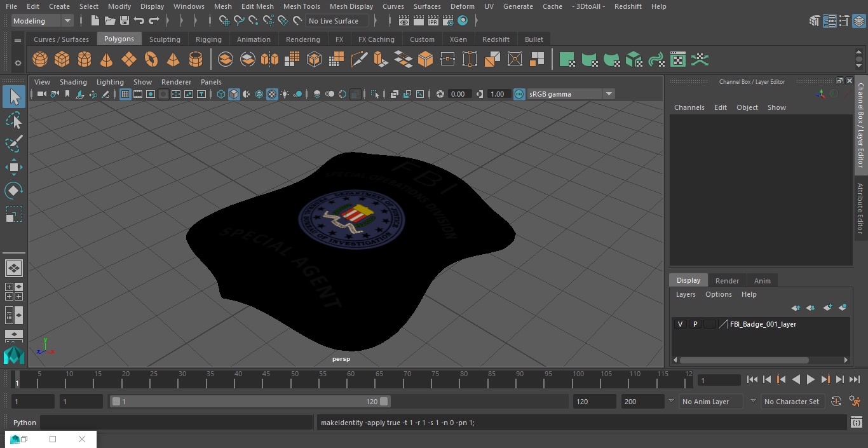Open Channels menu in Channel Box
The height and width of the screenshot is (448, 868).
pyautogui.click(x=689, y=107)
